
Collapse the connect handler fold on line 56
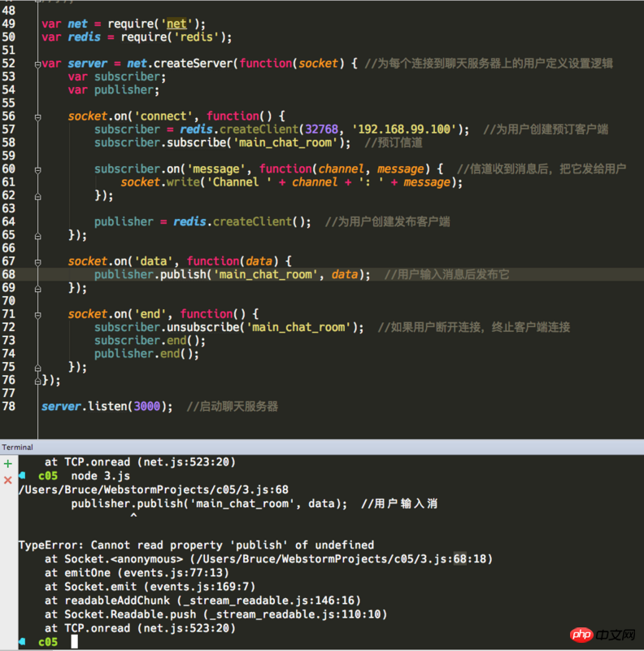point(37,117)
